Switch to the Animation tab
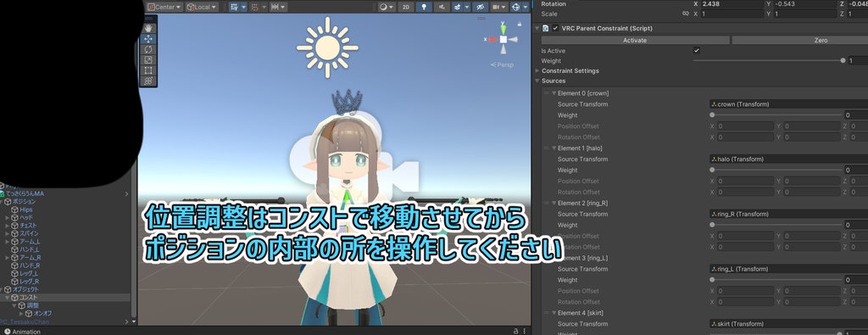Image resolution: width=868 pixels, height=335 pixels. [22, 332]
